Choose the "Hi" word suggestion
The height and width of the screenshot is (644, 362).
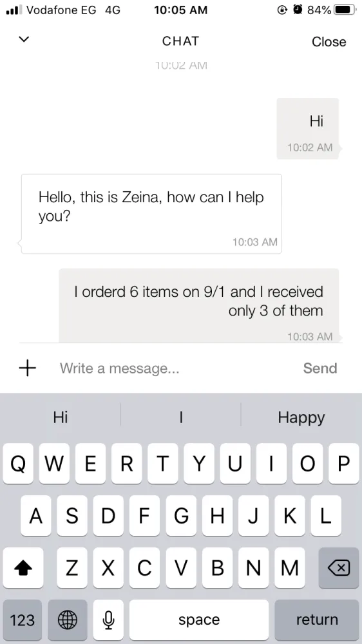click(61, 417)
